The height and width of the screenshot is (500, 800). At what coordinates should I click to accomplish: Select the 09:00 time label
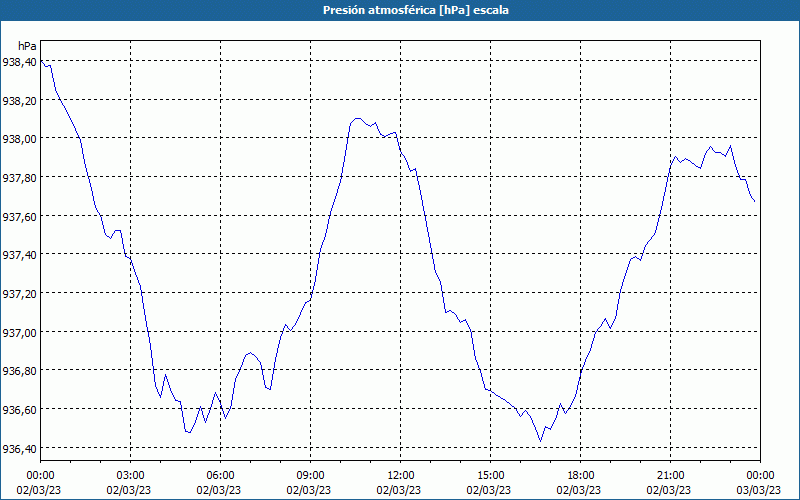310,476
